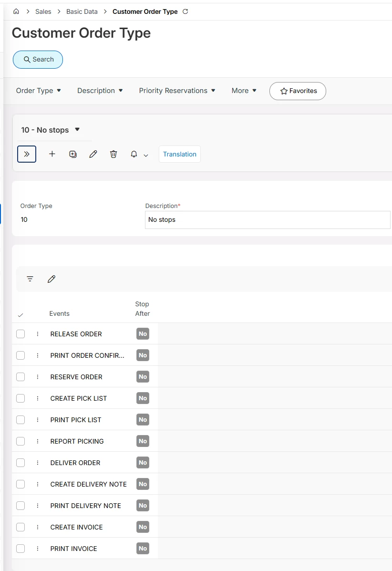Duplicate the current order type record
Viewport: 392px width, 571px height.
[x=73, y=154]
